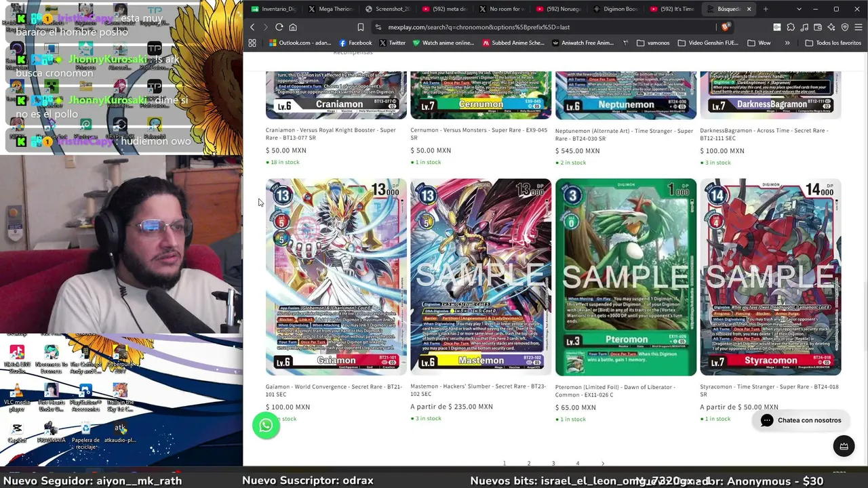Open the Pteromon card image
Viewport: 868px width, 488px height.
tap(626, 277)
